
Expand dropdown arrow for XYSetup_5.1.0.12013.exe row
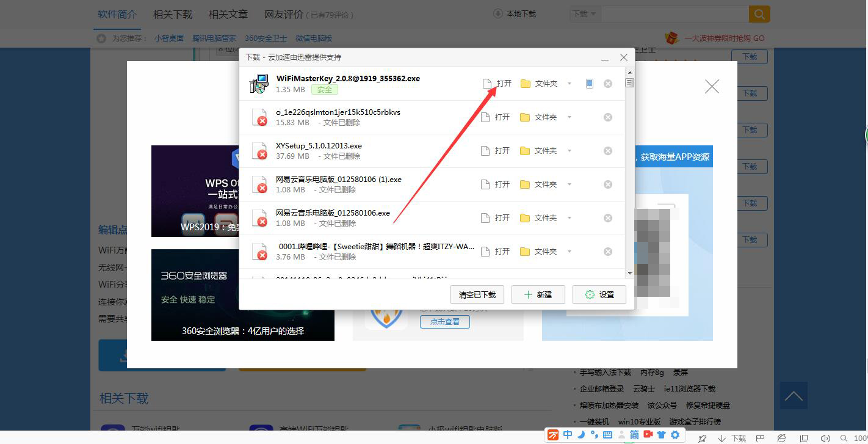pos(570,151)
